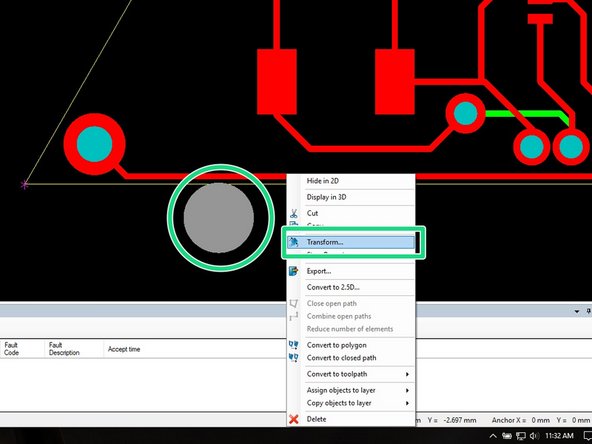Click the volume speaker tray icon
592x444 pixels.
coord(534,436)
